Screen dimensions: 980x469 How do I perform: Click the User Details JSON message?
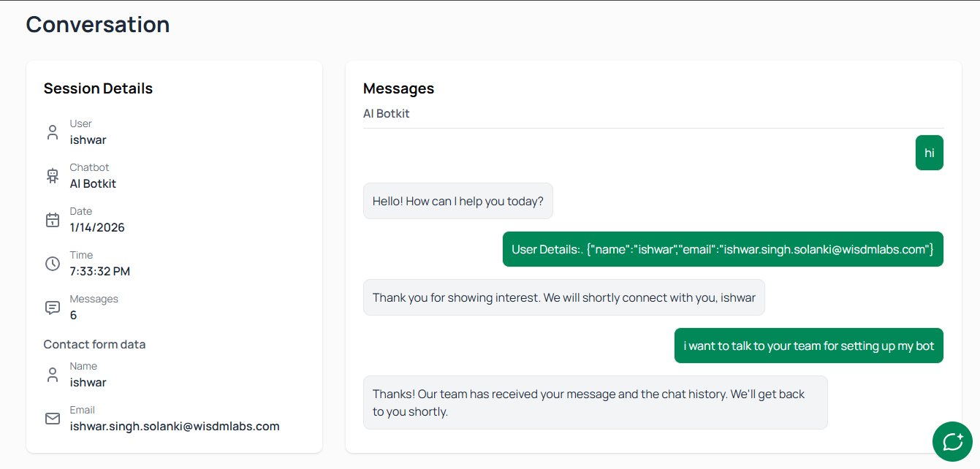click(722, 249)
